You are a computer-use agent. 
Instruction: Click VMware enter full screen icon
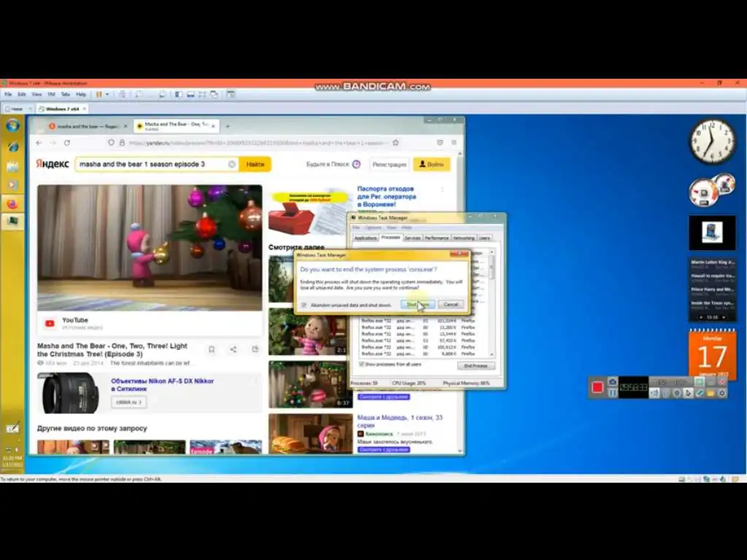[203, 94]
